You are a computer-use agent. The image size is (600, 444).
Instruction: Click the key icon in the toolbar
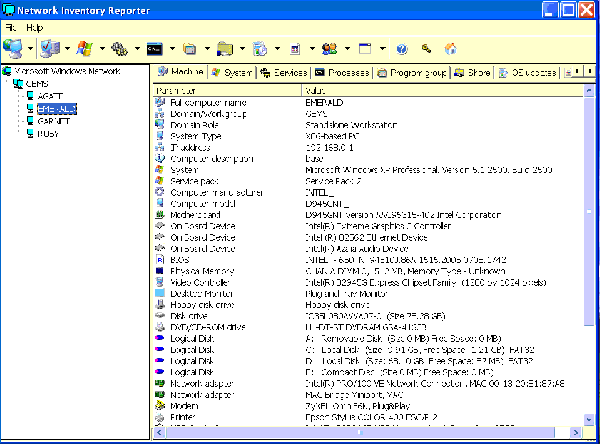coord(427,47)
